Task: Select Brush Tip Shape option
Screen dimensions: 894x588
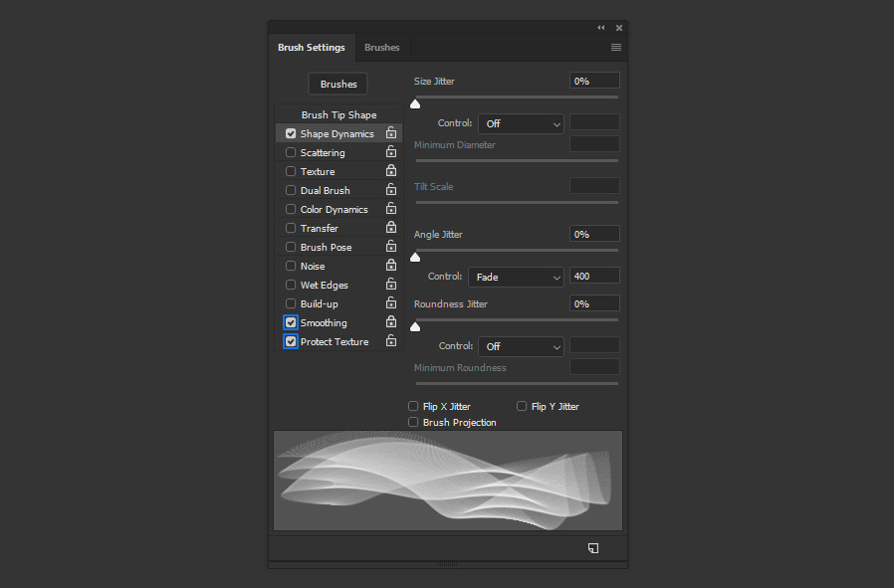Action: [x=338, y=114]
